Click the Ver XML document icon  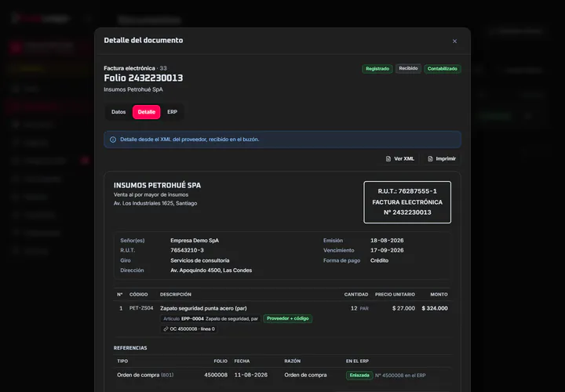388,158
